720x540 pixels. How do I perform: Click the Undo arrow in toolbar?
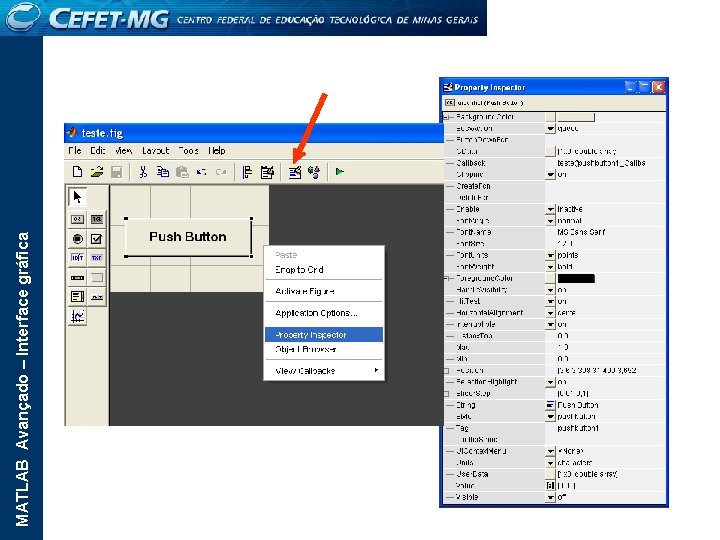201,172
